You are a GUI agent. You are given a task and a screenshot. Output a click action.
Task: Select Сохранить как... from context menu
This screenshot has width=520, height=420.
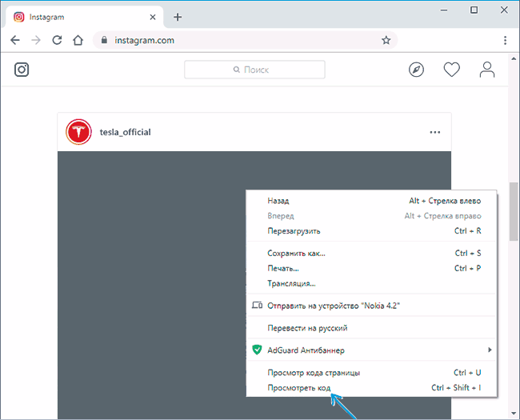click(296, 254)
